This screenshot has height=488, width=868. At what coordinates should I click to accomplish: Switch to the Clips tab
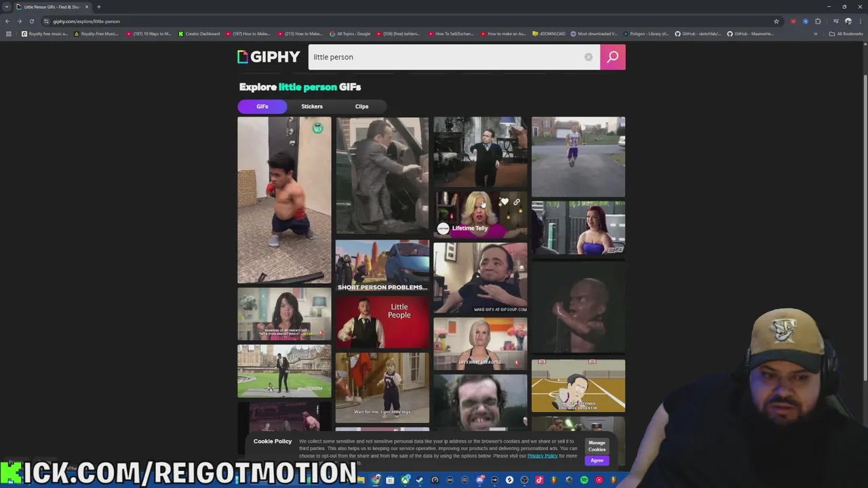point(361,106)
